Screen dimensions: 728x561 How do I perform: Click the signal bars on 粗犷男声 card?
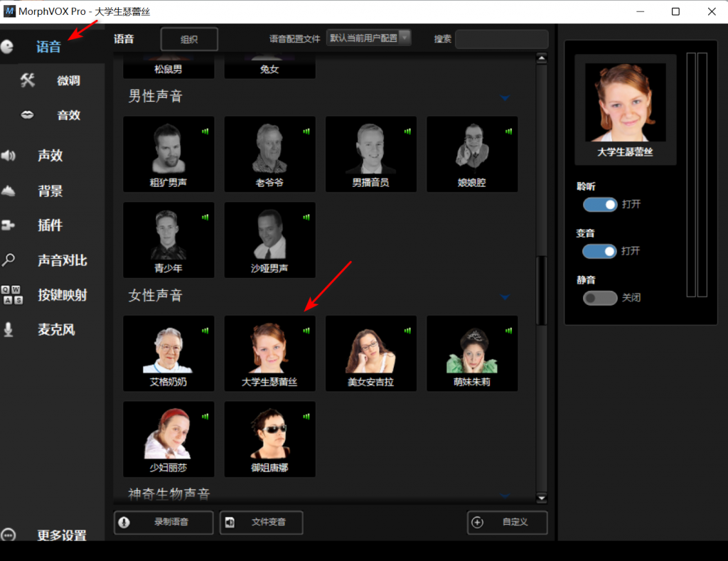[x=205, y=132]
